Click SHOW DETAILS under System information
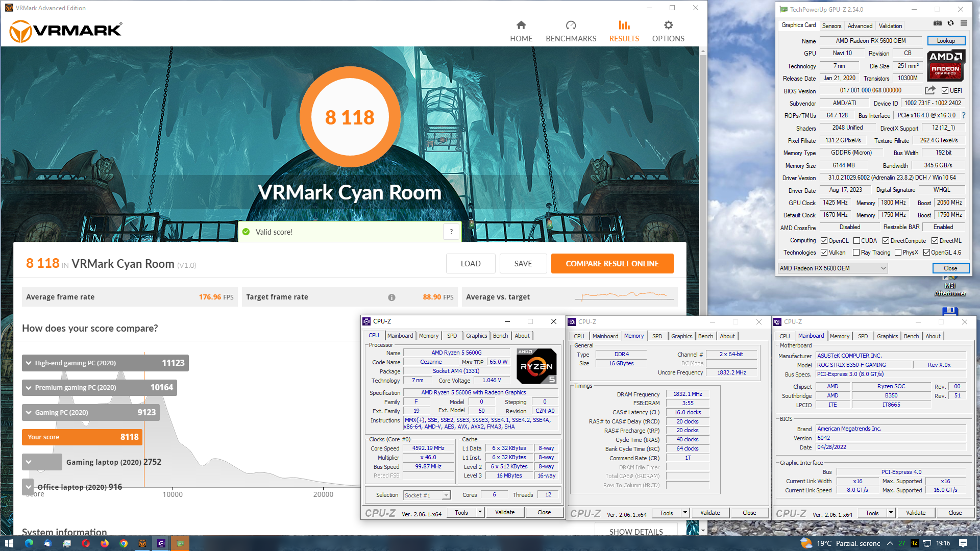The image size is (980, 551). tap(636, 531)
